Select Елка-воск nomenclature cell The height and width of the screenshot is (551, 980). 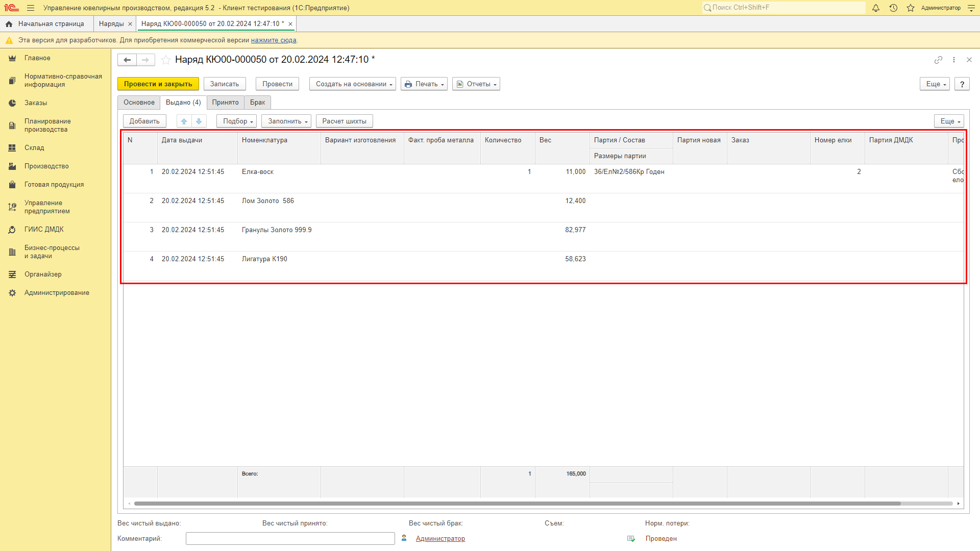[x=279, y=179]
